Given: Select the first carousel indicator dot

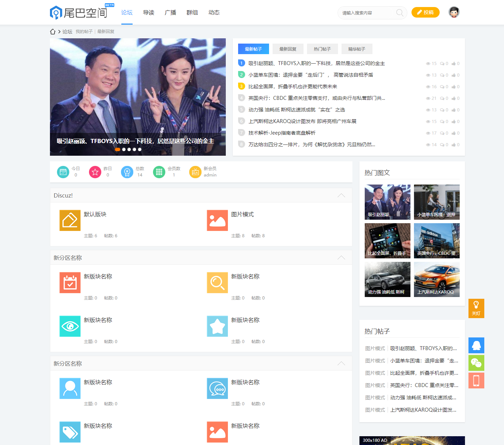Looking at the screenshot, I should [117, 149].
